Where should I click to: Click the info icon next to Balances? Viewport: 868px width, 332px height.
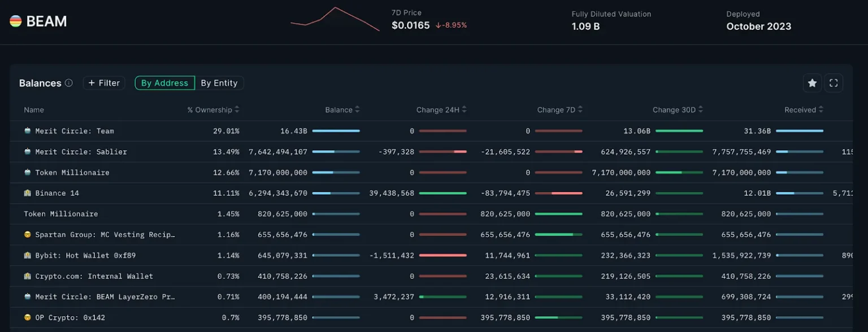(x=68, y=83)
